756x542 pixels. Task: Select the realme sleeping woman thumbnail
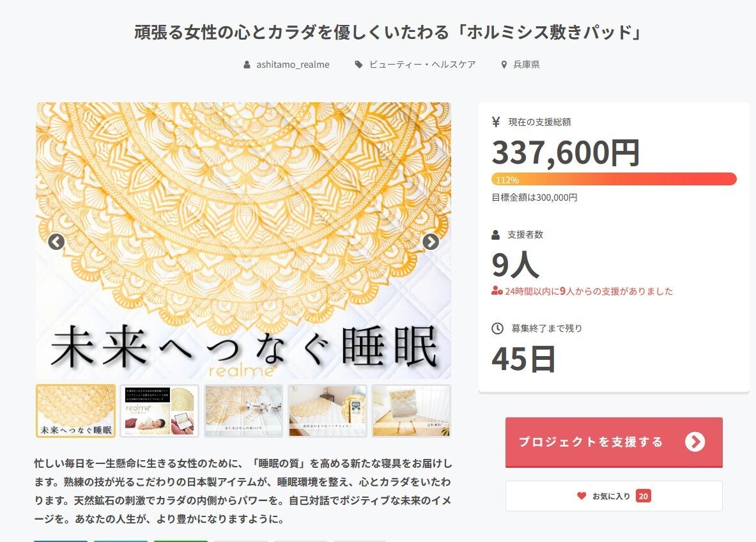(160, 411)
